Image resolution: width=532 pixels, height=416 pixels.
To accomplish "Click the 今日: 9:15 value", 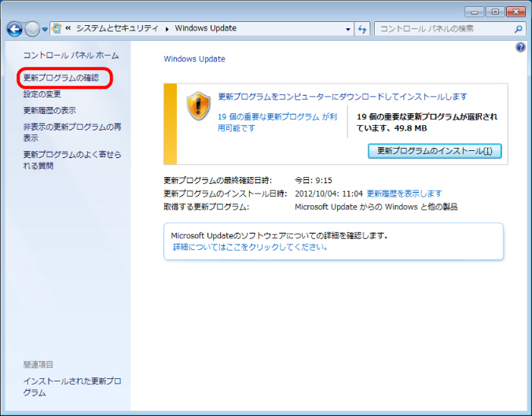I will [x=314, y=180].
